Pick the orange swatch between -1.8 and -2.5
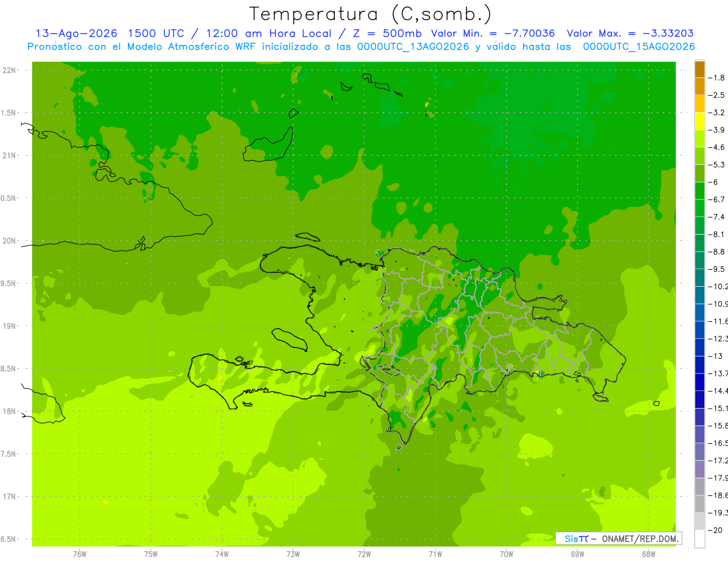Image resolution: width=728 pixels, height=562 pixels. [699, 87]
